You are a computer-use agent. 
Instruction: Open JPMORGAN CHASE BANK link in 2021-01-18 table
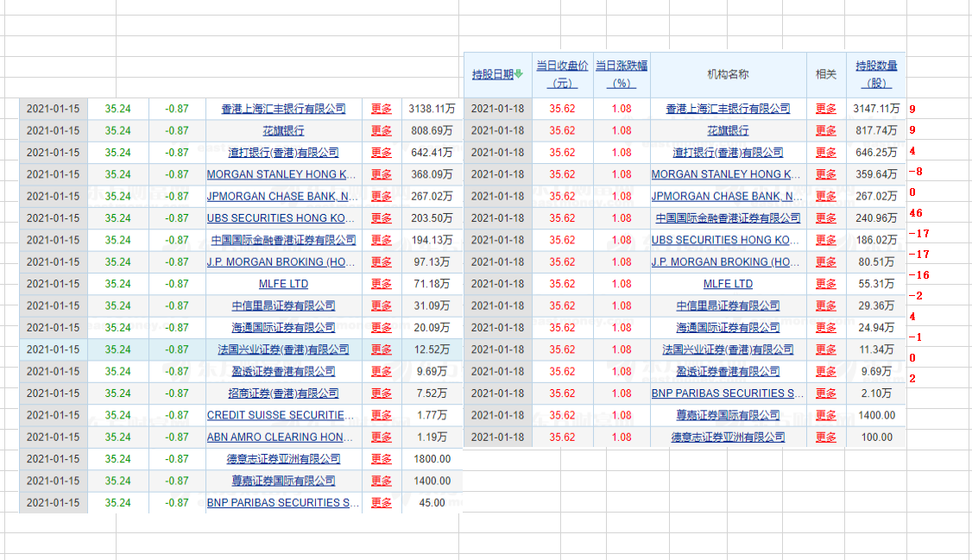click(x=727, y=197)
